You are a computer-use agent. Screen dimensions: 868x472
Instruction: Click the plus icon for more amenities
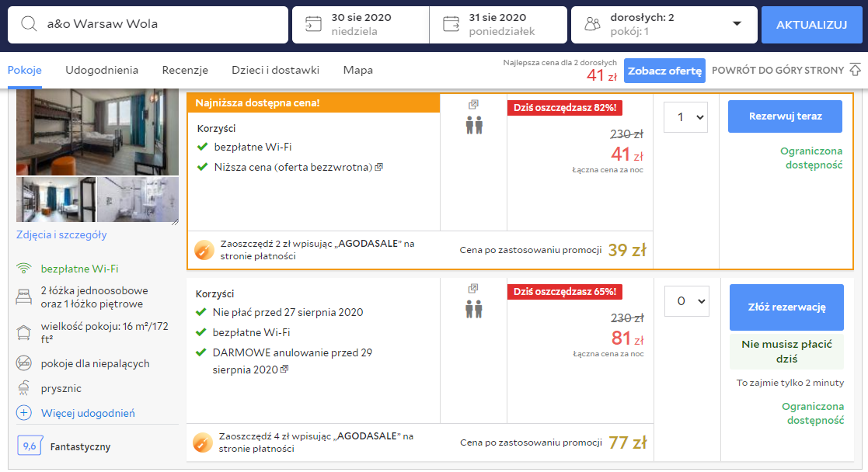pos(24,413)
